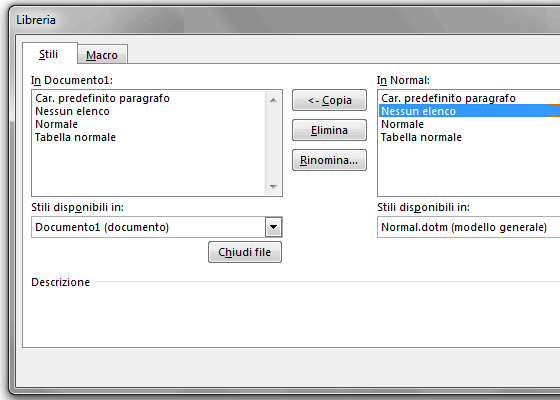The height and width of the screenshot is (400, 560).
Task: Open the Rinomina dialog button
Action: pos(329,160)
